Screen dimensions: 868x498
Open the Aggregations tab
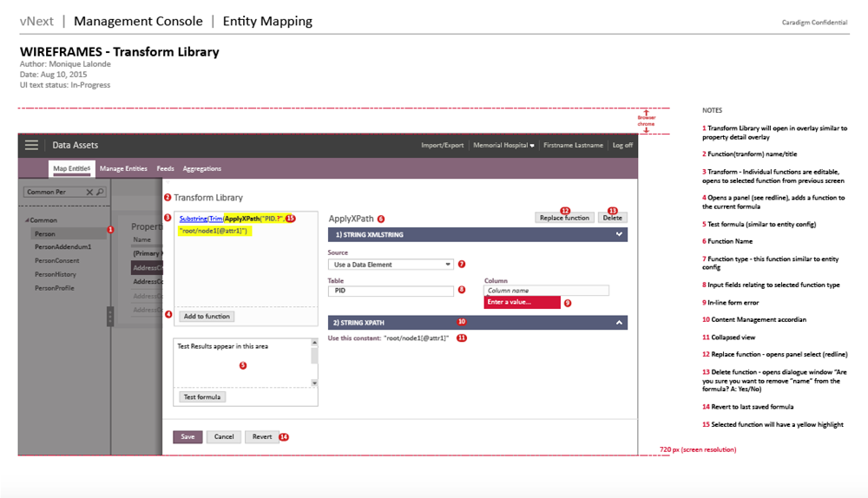pos(202,169)
